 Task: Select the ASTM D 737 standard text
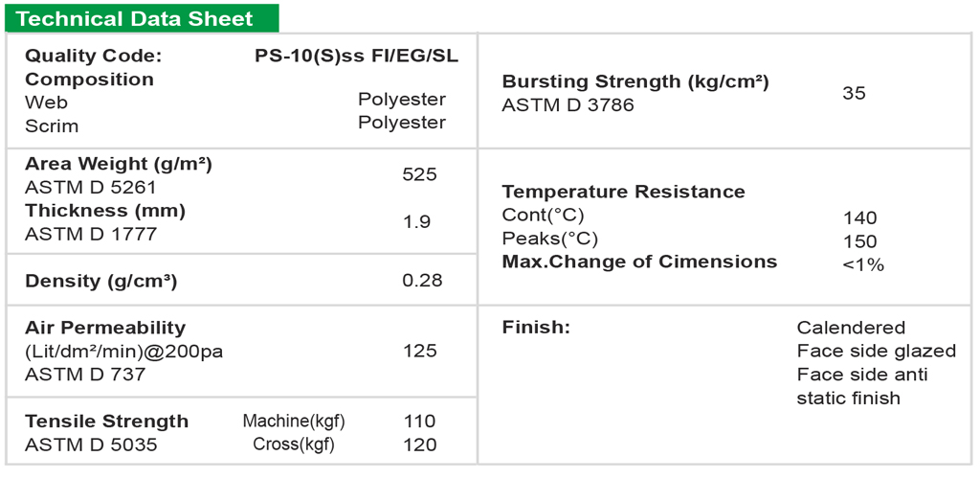[85, 374]
